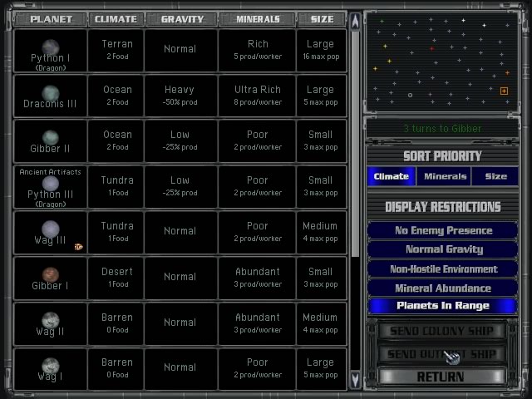Click Gibber I 'Small 3 max pop' cell
This screenshot has height=399, width=532.
point(322,278)
